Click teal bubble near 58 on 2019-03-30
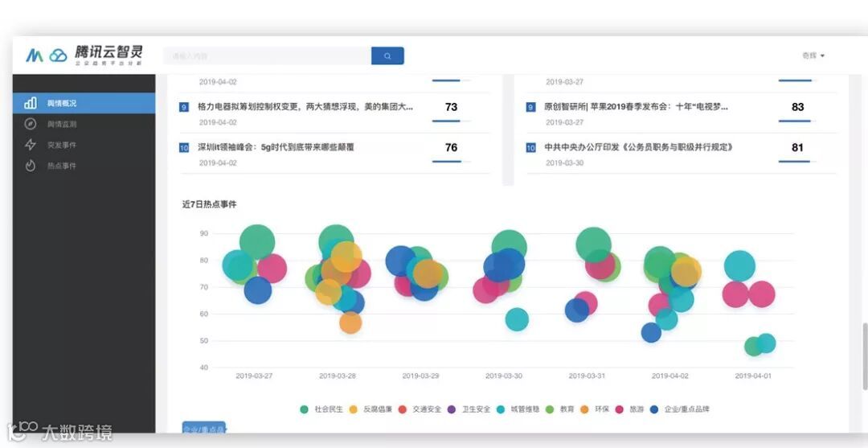 coord(517,319)
